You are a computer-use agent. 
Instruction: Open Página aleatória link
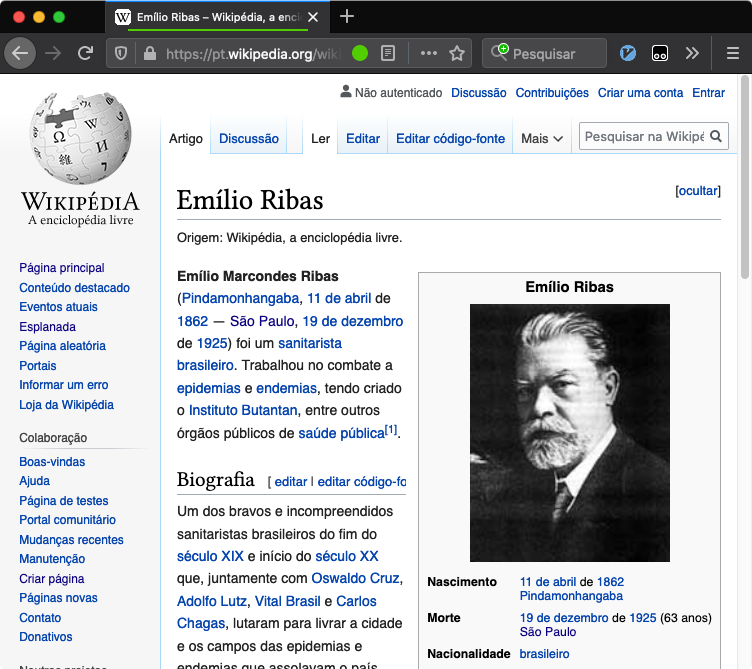(62, 346)
